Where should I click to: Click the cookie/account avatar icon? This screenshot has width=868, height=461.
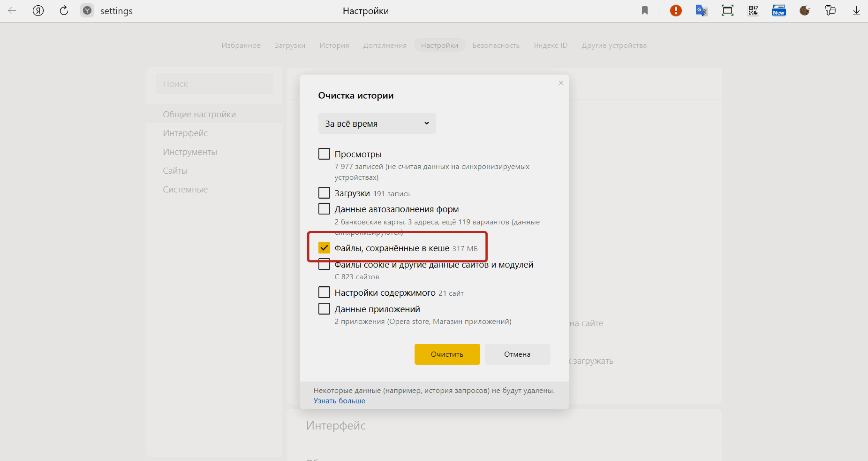pos(804,11)
